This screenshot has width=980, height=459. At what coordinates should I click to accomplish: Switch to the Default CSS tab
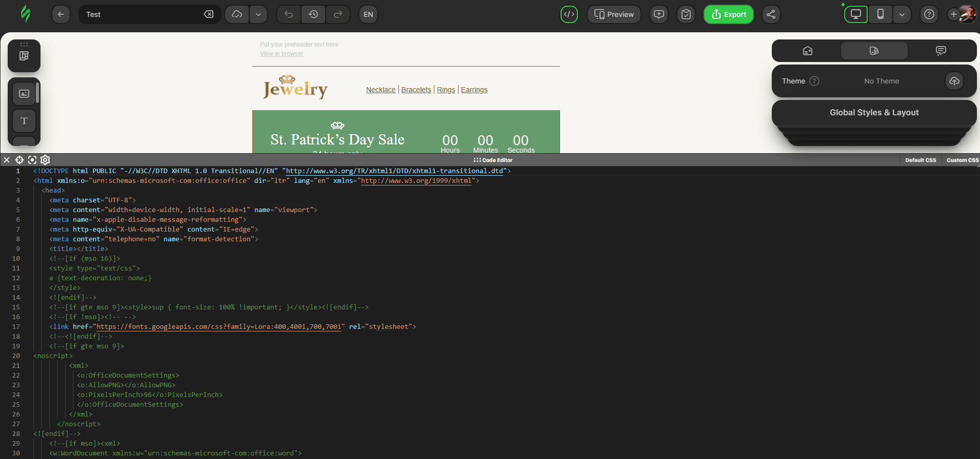point(921,160)
